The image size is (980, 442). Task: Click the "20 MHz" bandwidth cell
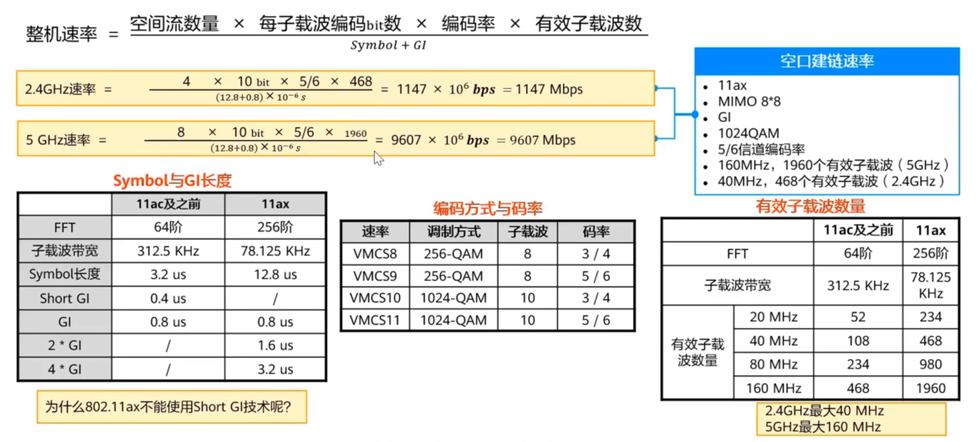click(774, 317)
